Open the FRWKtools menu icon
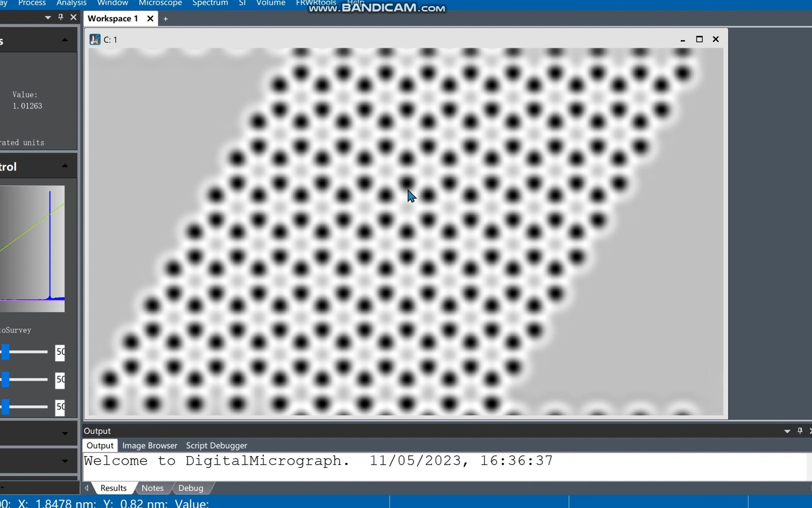The height and width of the screenshot is (508, 812). click(316, 4)
